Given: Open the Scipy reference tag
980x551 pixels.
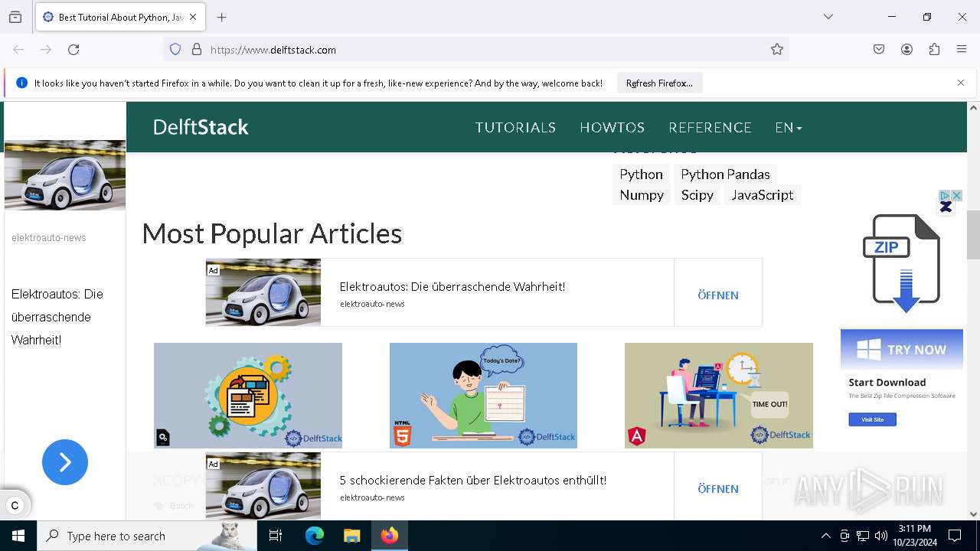Looking at the screenshot, I should point(697,195).
